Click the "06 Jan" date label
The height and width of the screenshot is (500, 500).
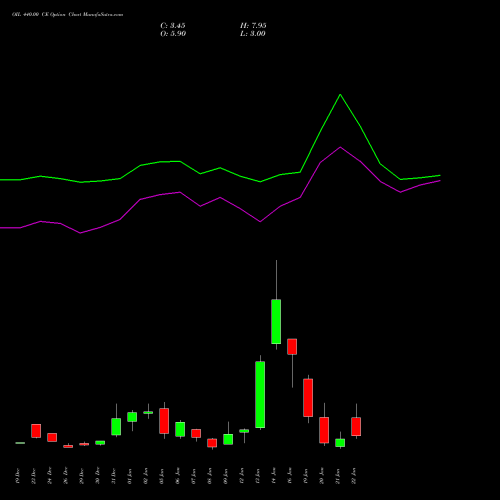(x=178, y=476)
